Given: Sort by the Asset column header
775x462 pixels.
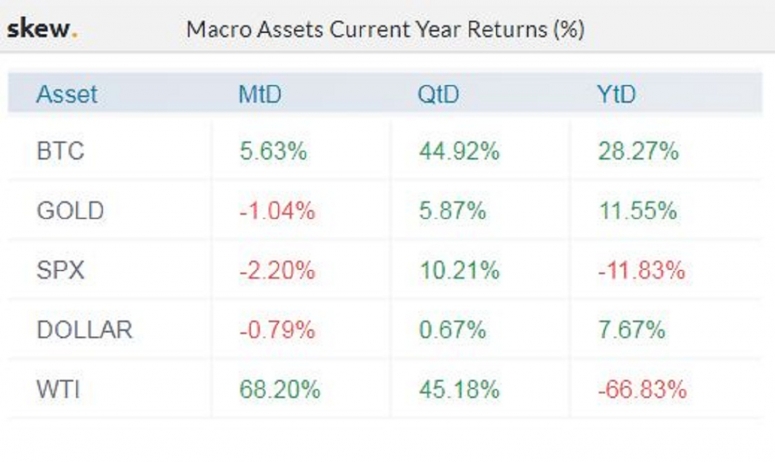Looking at the screenshot, I should pos(67,94).
